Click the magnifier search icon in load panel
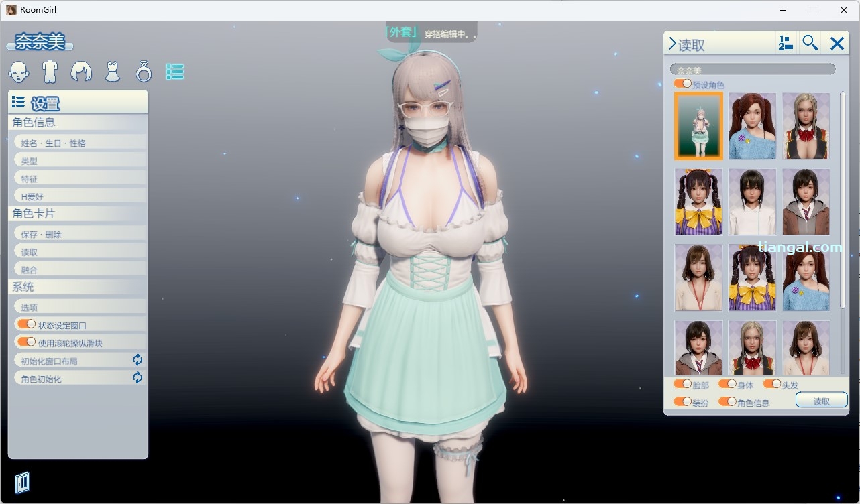The image size is (860, 504). click(x=810, y=44)
